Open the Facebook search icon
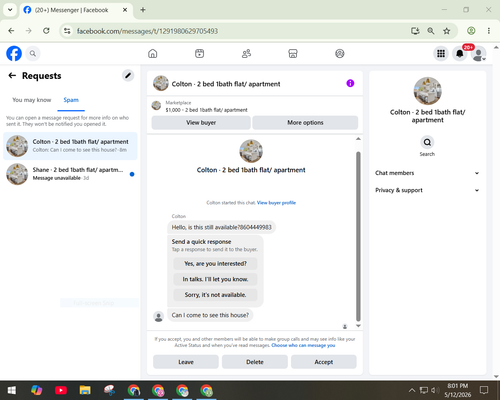This screenshot has height=400, width=500. click(x=33, y=53)
